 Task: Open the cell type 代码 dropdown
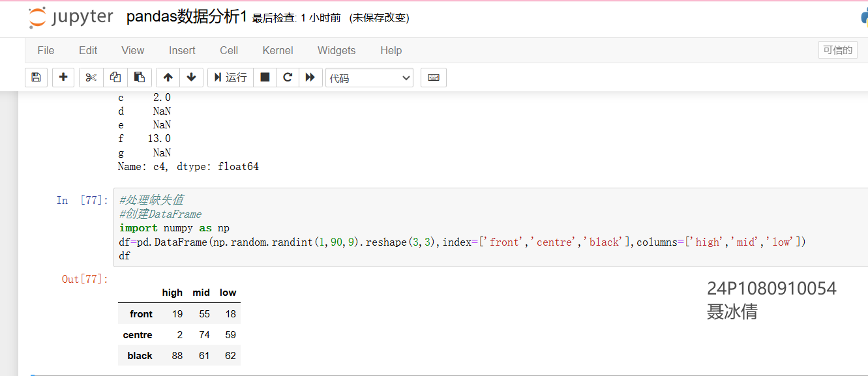point(370,78)
